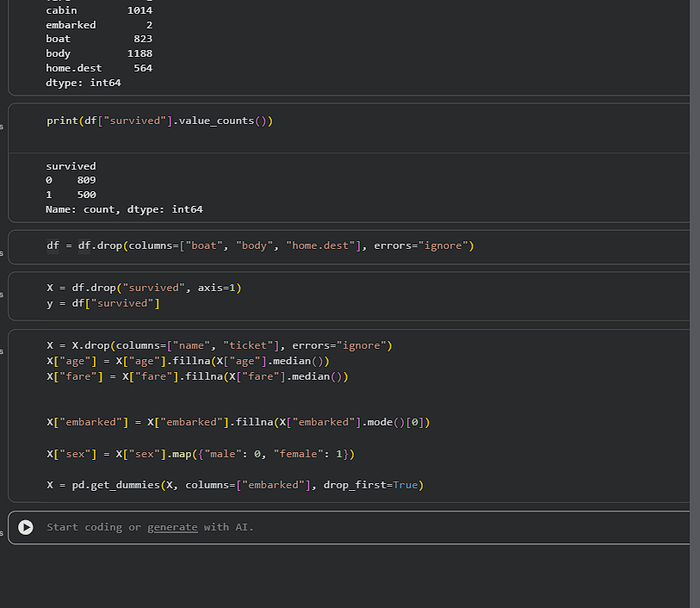
Task: Click the age fillna median line
Action: click(188, 361)
